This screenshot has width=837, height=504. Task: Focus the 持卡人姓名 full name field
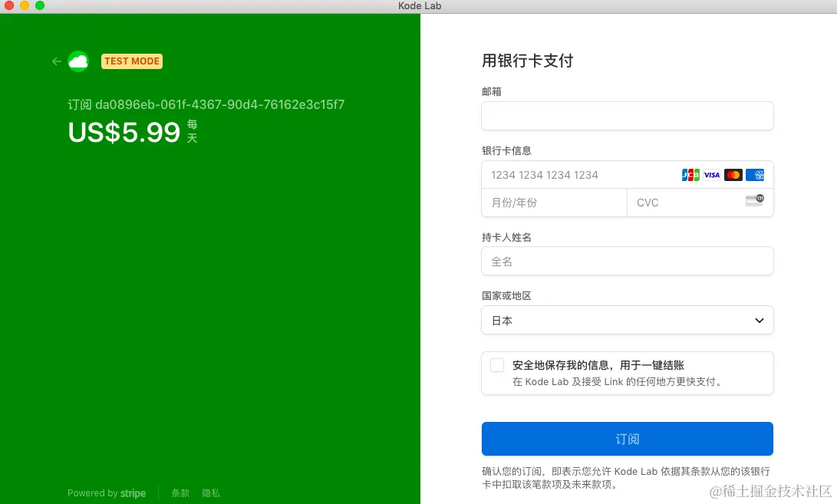pos(628,261)
